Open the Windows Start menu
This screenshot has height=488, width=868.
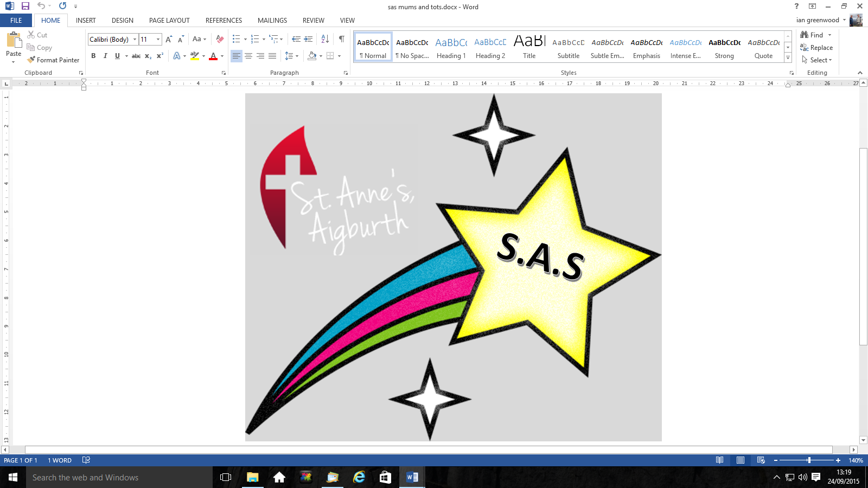pos(13,477)
